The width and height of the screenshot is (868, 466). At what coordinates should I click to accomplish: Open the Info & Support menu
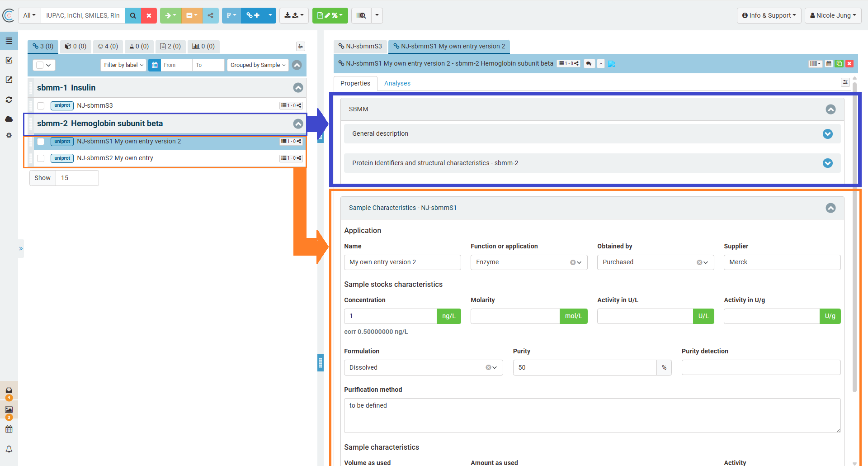[769, 15]
